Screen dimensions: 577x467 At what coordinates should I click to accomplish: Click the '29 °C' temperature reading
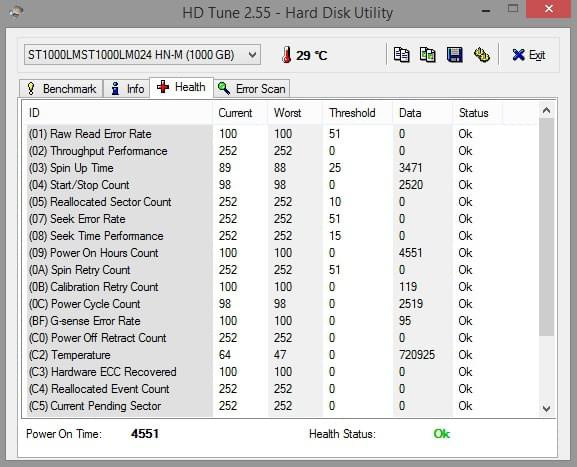point(312,56)
